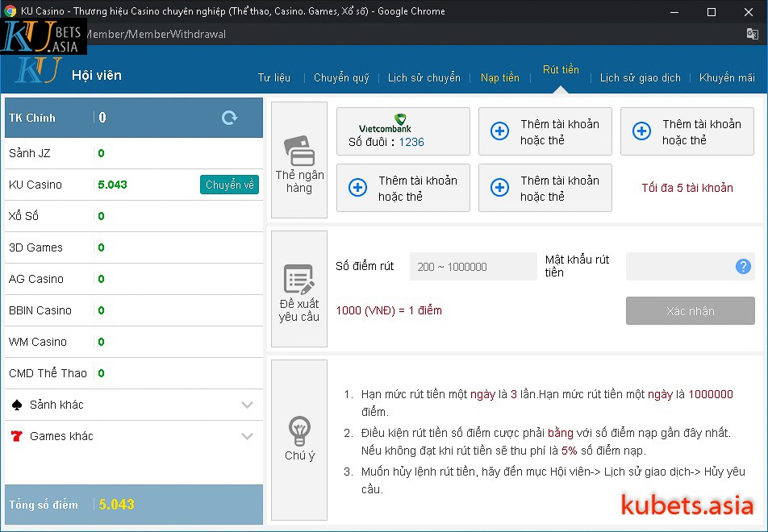Click the Tổng số điểm label
768x532 pixels.
[x=44, y=505]
